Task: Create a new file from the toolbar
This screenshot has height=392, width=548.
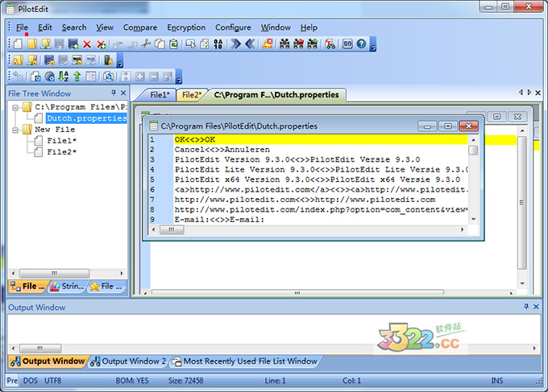Action: coord(18,44)
